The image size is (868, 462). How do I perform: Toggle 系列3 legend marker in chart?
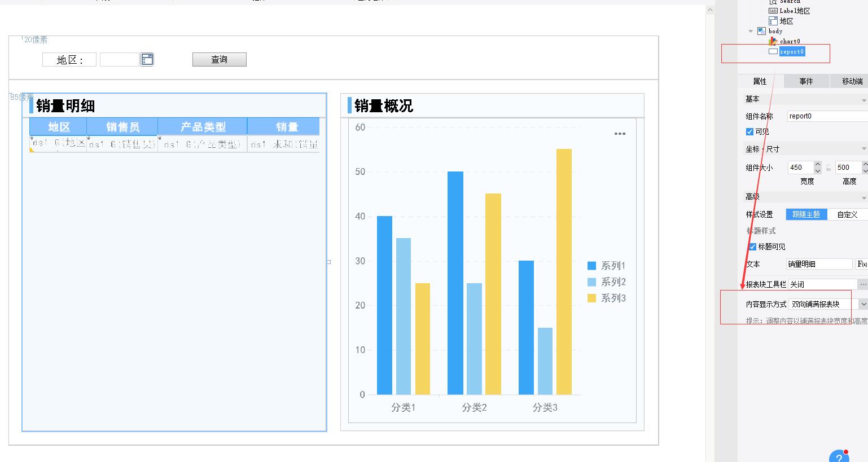tap(591, 298)
